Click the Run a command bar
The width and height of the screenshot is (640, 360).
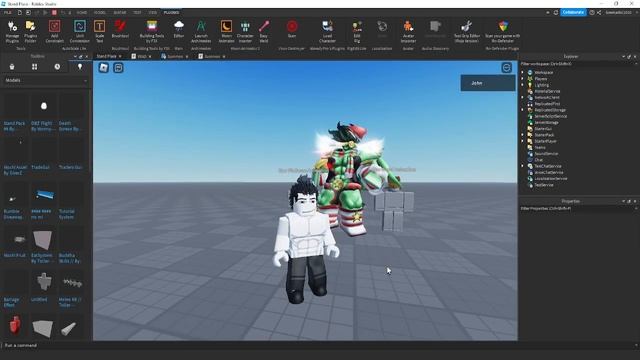point(318,345)
